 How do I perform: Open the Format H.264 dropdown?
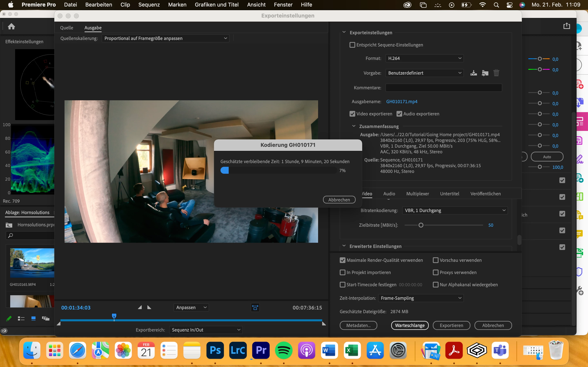[x=424, y=58]
